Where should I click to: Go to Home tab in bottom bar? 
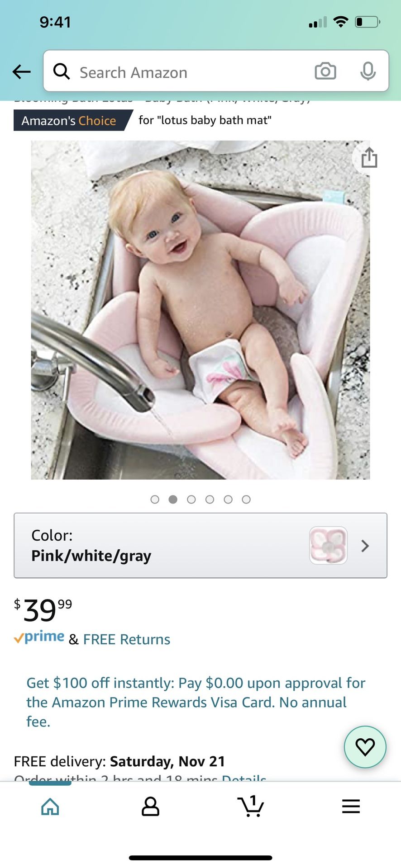(x=50, y=807)
